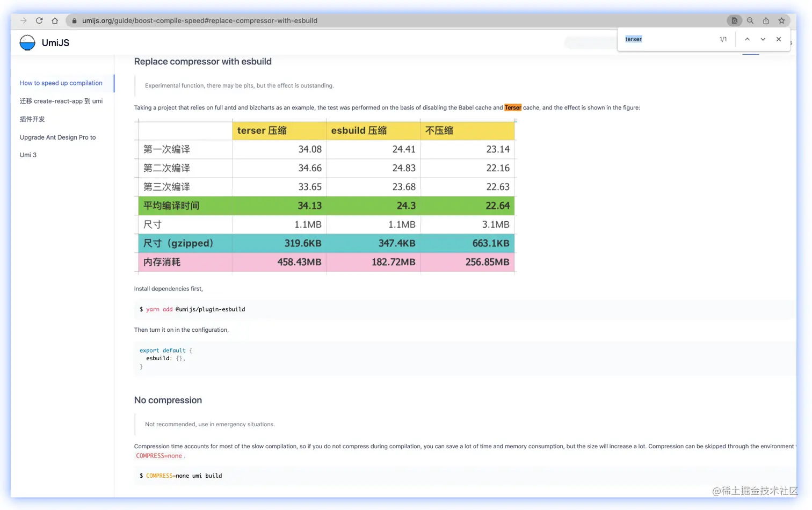This screenshot has width=812, height=510.
Task: Click the 'Replace compressor with esbuild' heading
Action: (203, 62)
